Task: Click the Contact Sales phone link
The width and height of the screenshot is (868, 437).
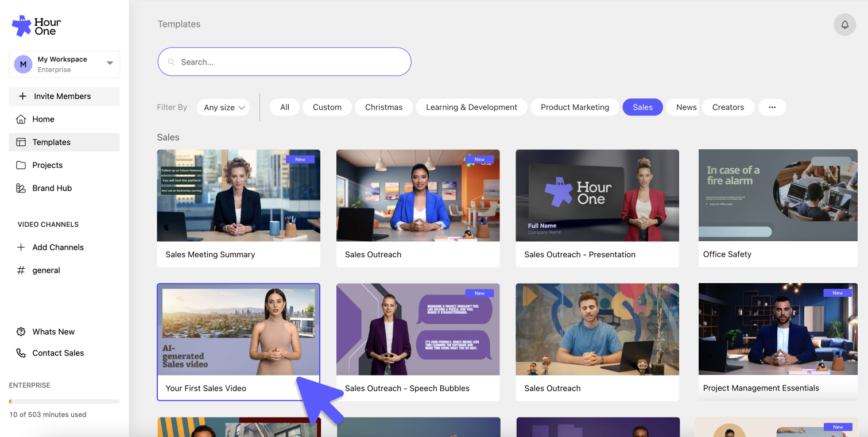Action: click(x=57, y=353)
